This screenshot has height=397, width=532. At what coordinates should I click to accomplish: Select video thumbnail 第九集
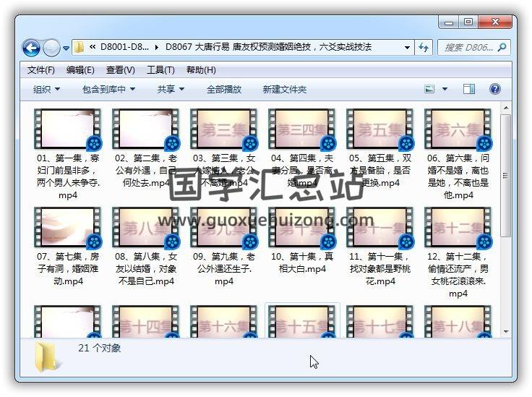224,227
